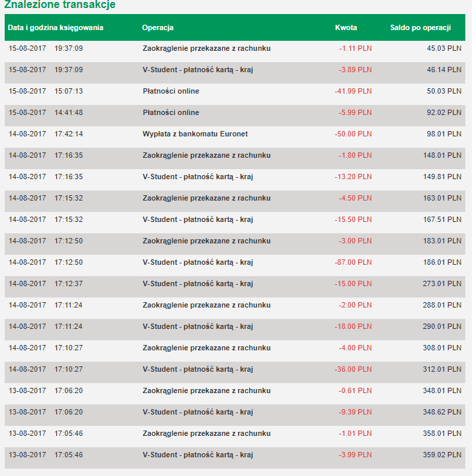Open the V-Student payment of -9.39 PLN
Screen dimensions: 476x476
(x=197, y=412)
